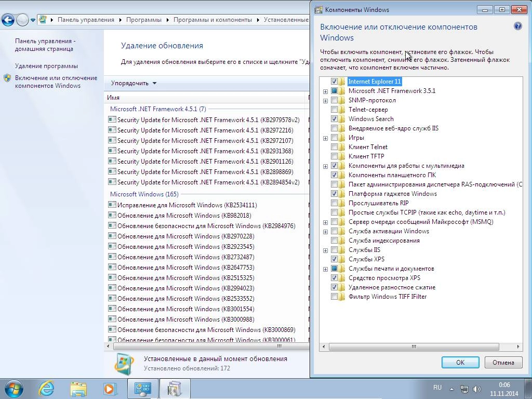Viewport: 532px width, 399px height.
Task: Collapse the Microsoft .NET Framework 4.5.1 (7) group
Action: pos(158,109)
